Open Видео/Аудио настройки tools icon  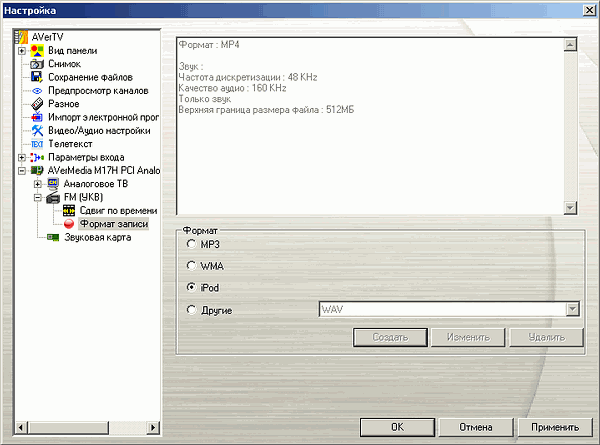[37, 131]
